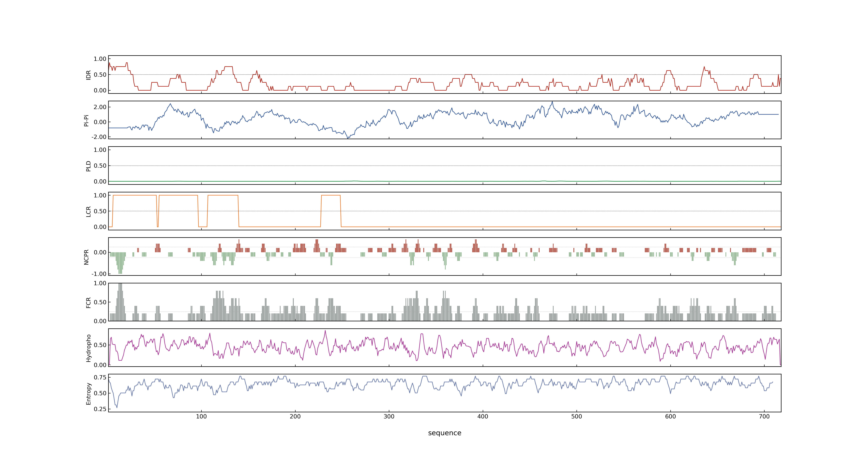868x463 pixels.
Task: Click the 0.50 tick on IDR axis
Action: pyautogui.click(x=100, y=75)
